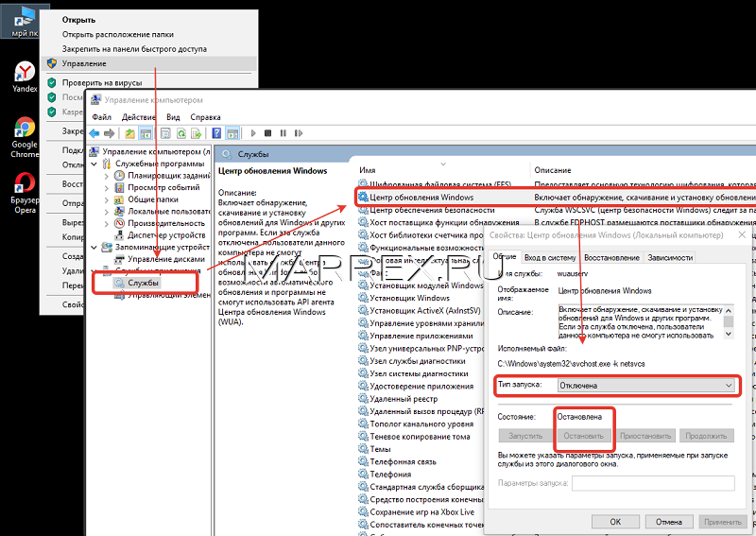Expand the Просмотр событий node arrow
This screenshot has height=536, width=756.
click(x=107, y=188)
